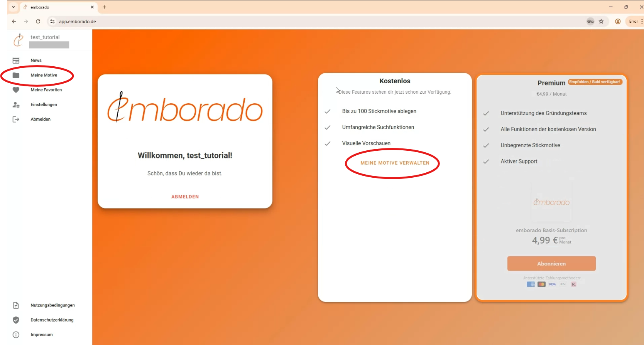Open the Chrome three-dot menu
Screen dimensions: 644x345
(642, 22)
